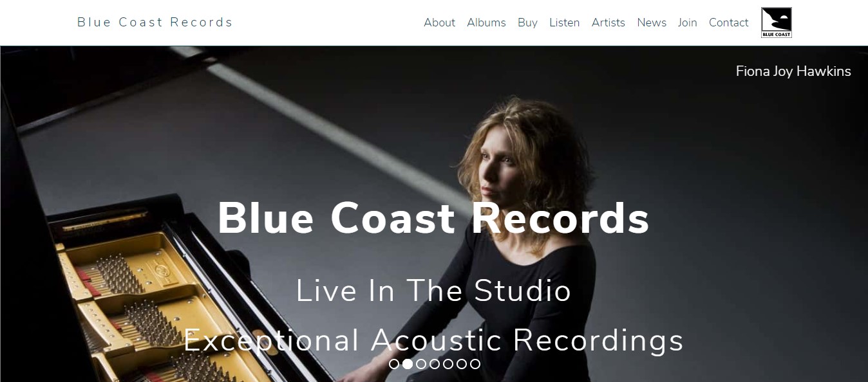Show the fifth carousel slide
868x382 pixels.
448,364
